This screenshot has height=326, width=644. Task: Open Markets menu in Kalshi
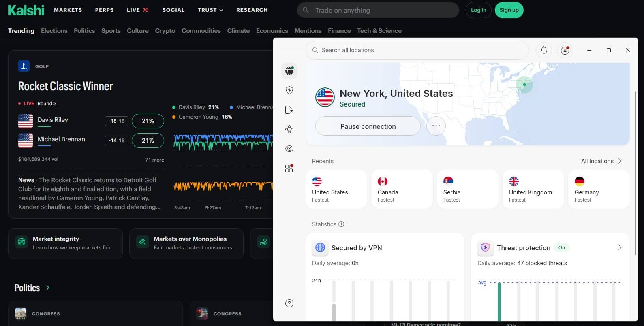[x=68, y=10]
